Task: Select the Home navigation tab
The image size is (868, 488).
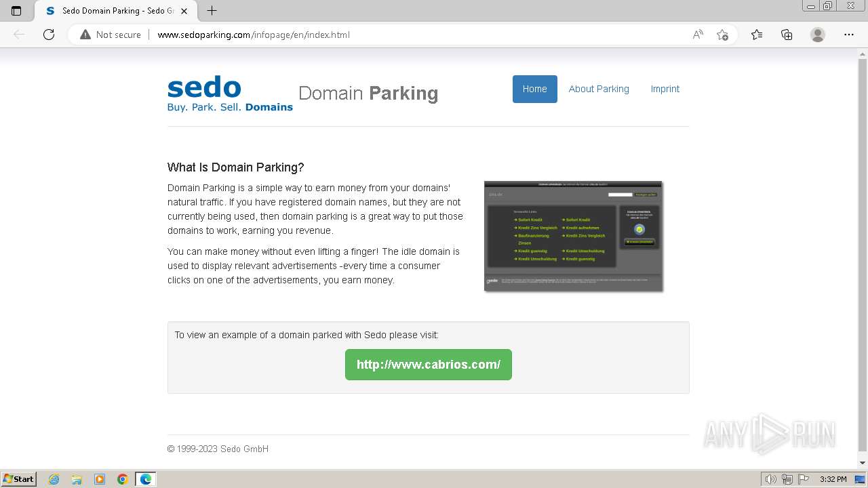Action: tap(534, 89)
